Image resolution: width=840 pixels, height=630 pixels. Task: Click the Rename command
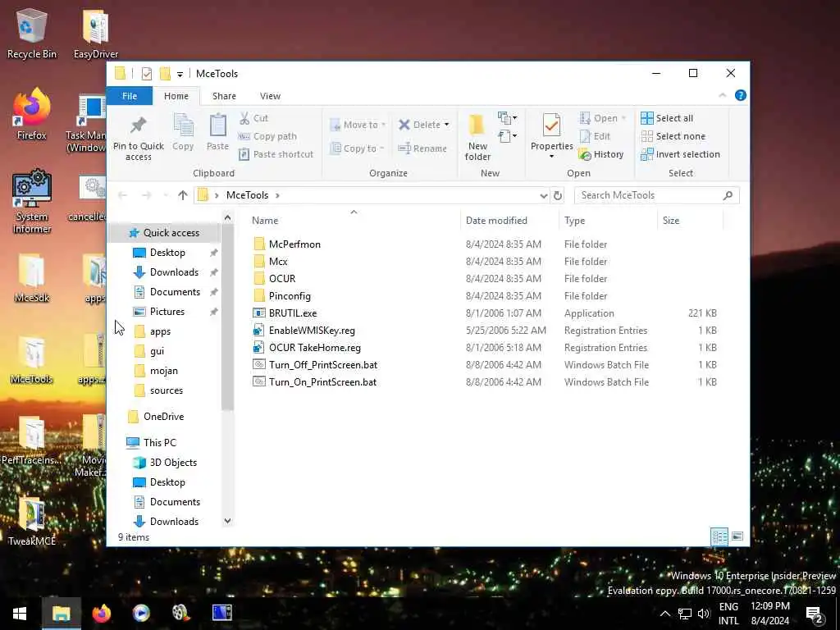pos(422,148)
